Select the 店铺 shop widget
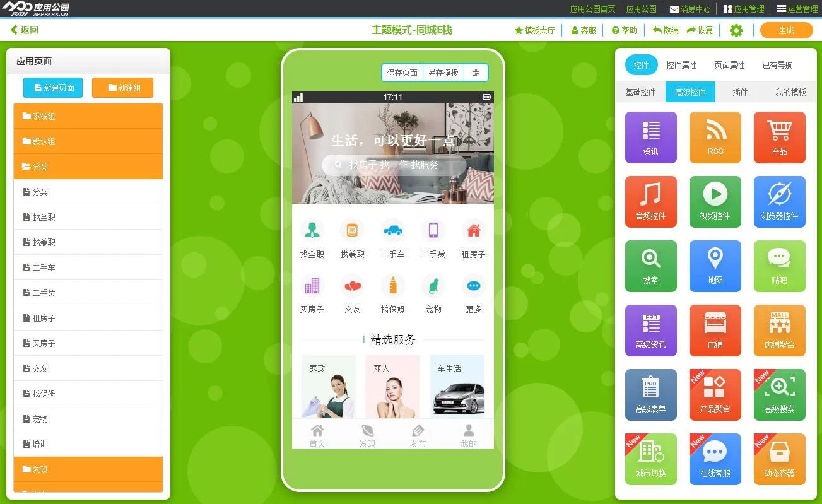The height and width of the screenshot is (504, 822). [715, 331]
